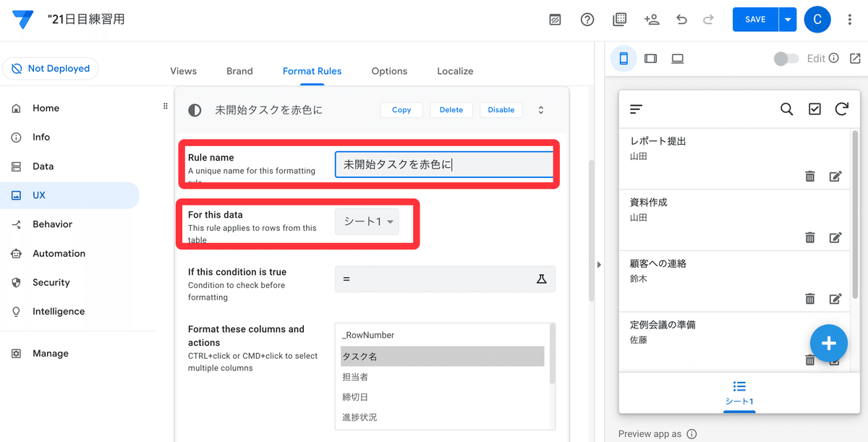Image resolution: width=868 pixels, height=442 pixels.
Task: Click the Not Deployed button
Action: click(50, 69)
